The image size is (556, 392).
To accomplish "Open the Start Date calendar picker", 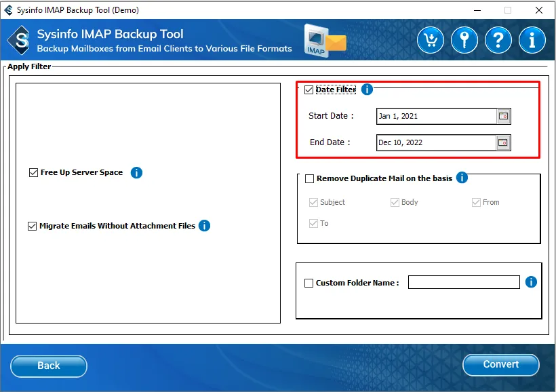I will click(503, 116).
